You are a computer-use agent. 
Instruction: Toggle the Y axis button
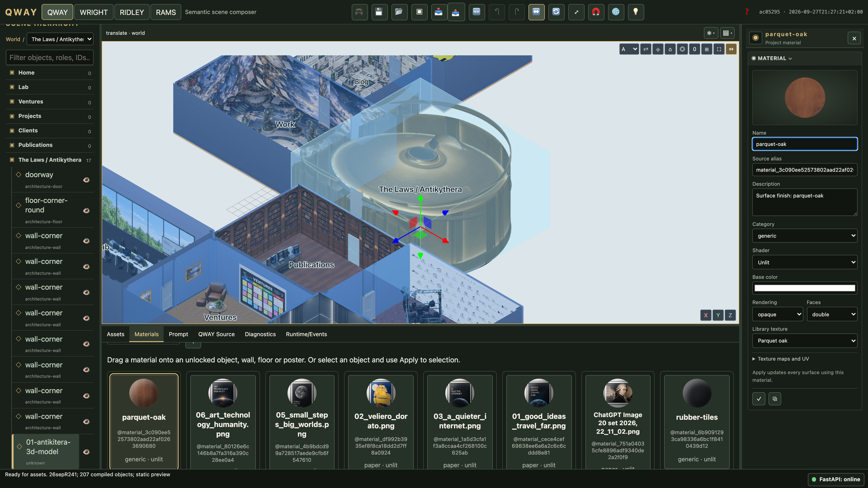coord(718,315)
